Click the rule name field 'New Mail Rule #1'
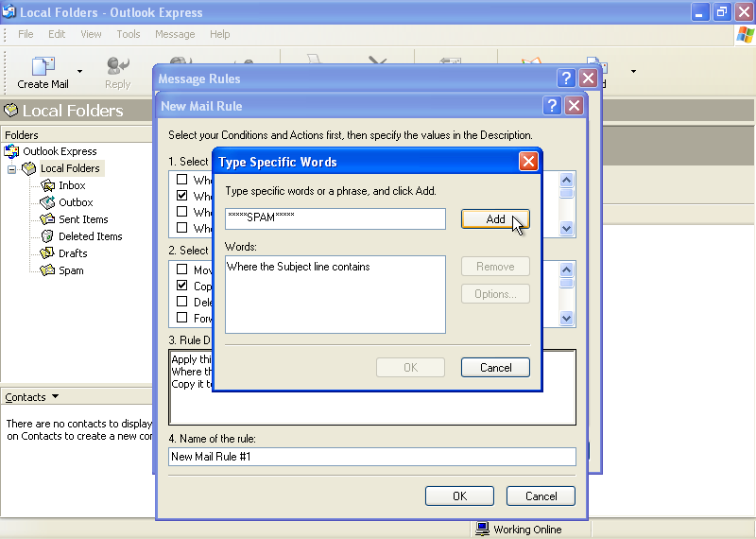 tap(371, 457)
